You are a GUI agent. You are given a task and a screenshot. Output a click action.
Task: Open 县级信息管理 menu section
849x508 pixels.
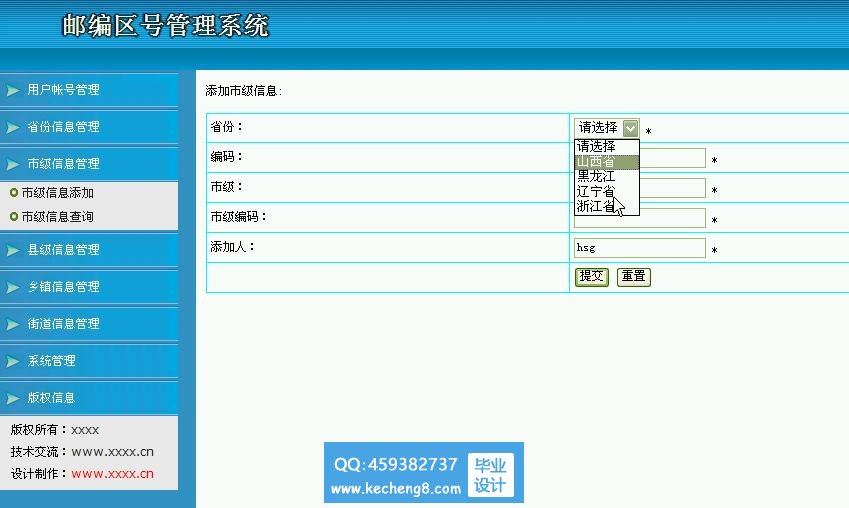[89, 250]
